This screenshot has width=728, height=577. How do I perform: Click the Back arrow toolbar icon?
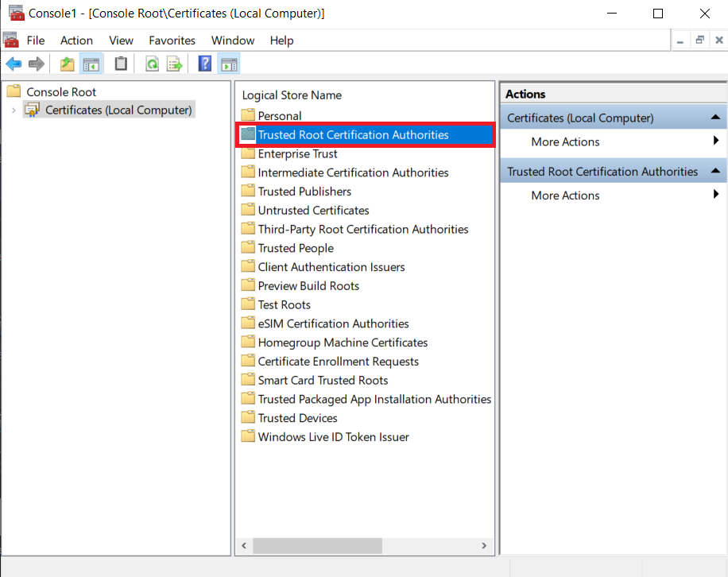14,64
